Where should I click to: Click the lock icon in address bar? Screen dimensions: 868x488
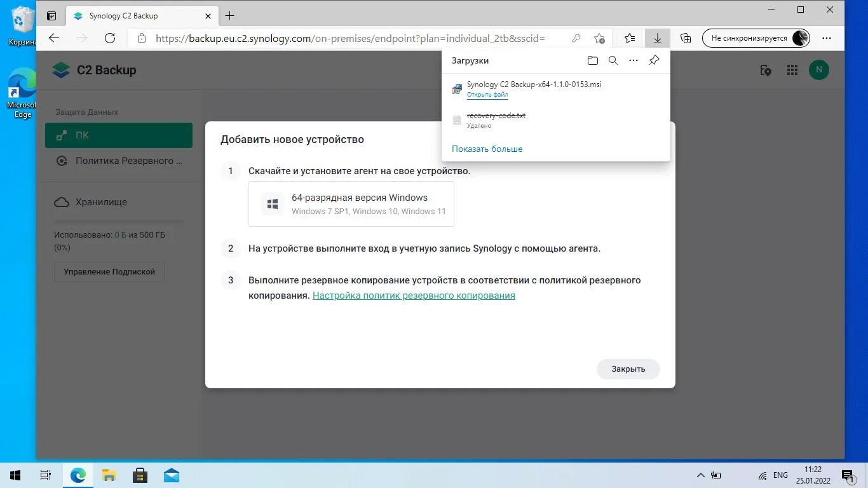click(142, 38)
